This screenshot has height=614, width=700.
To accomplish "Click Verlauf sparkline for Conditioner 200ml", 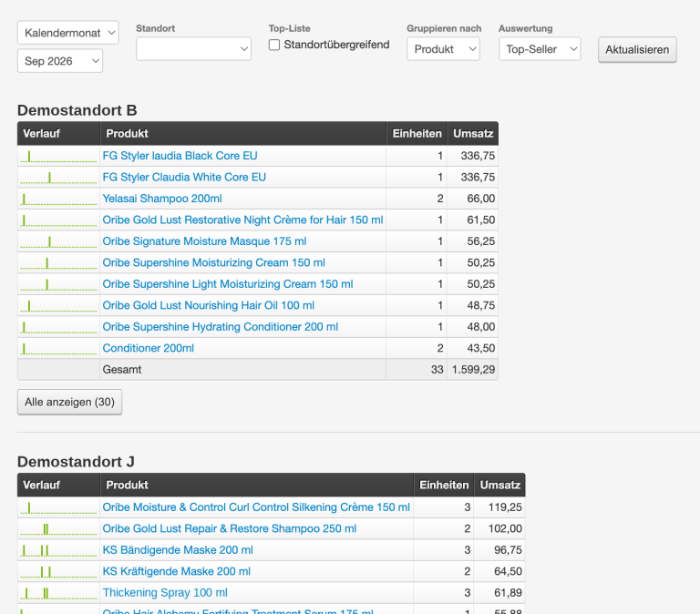I will (58, 349).
